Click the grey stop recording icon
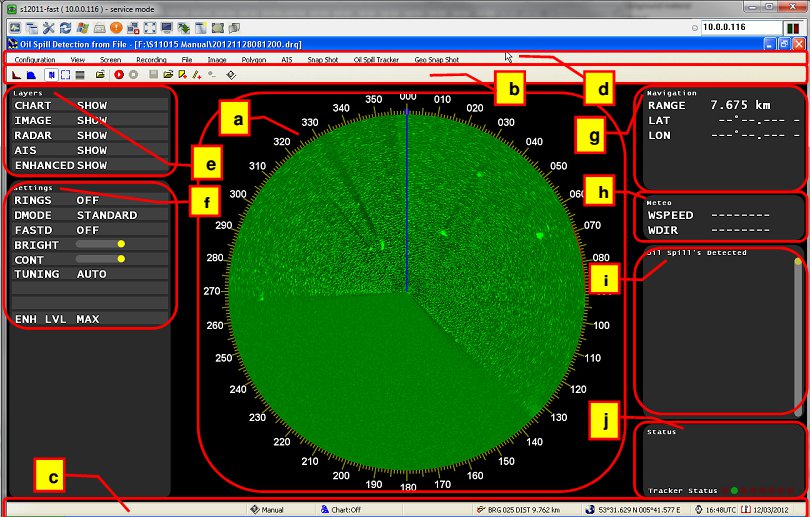This screenshot has width=811, height=517. [x=133, y=75]
